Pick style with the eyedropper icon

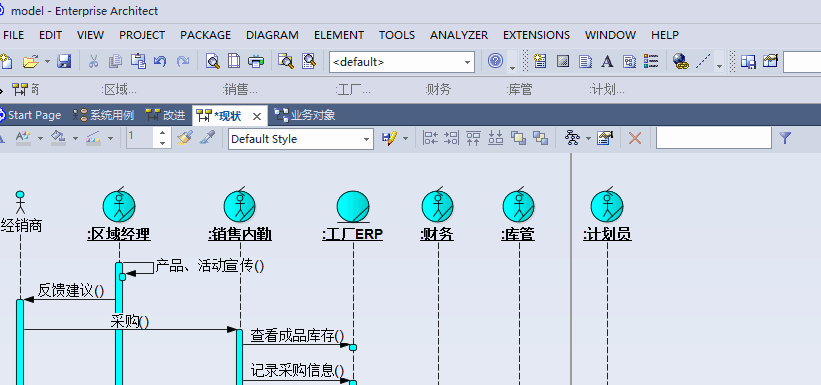click(207, 138)
